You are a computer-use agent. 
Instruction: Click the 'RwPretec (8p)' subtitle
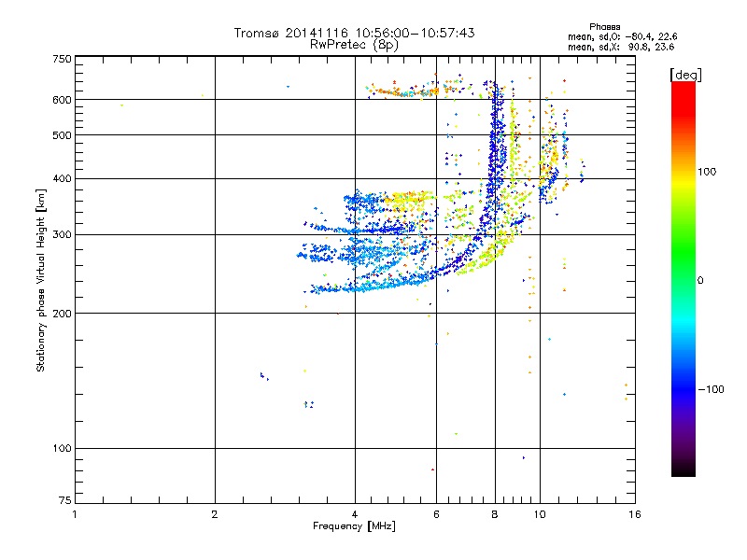[354, 45]
